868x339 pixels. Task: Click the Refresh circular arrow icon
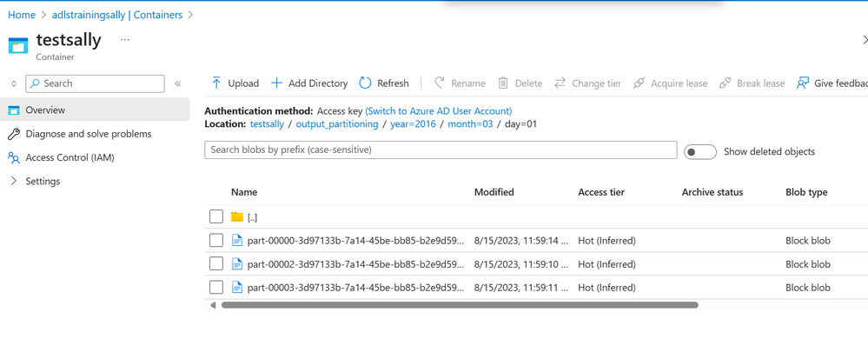pyautogui.click(x=365, y=83)
